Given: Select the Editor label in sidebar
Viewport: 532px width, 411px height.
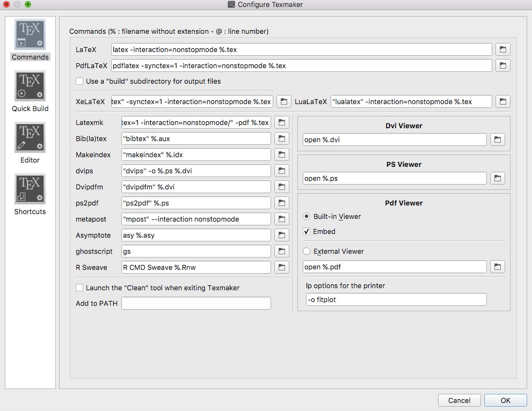Looking at the screenshot, I should pos(30,160).
